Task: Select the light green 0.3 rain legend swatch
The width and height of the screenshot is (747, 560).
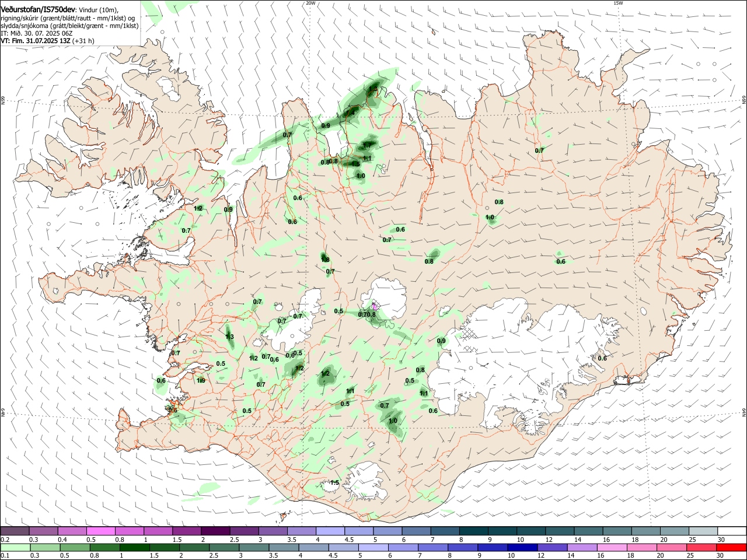Action: 45,548
